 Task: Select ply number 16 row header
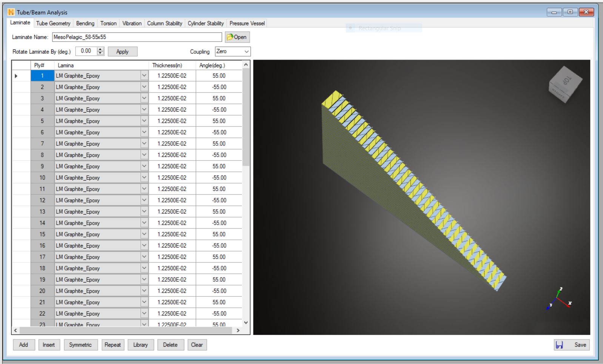[42, 246]
